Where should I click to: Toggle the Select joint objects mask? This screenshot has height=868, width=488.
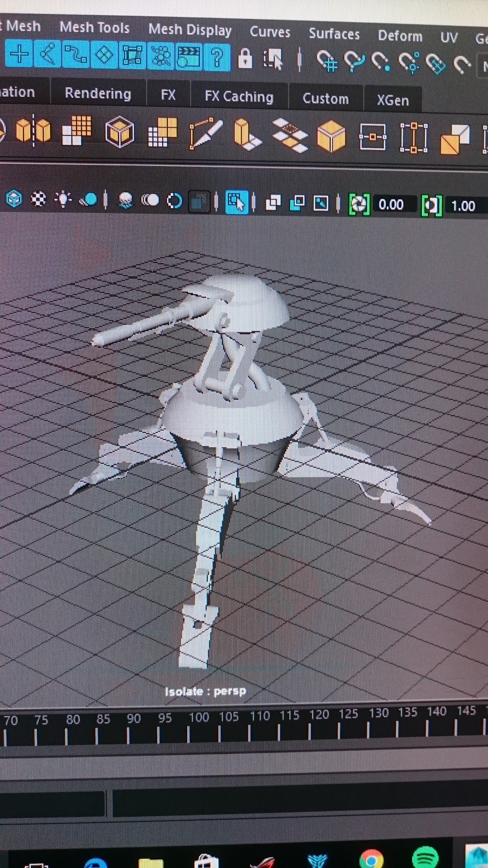[47, 55]
